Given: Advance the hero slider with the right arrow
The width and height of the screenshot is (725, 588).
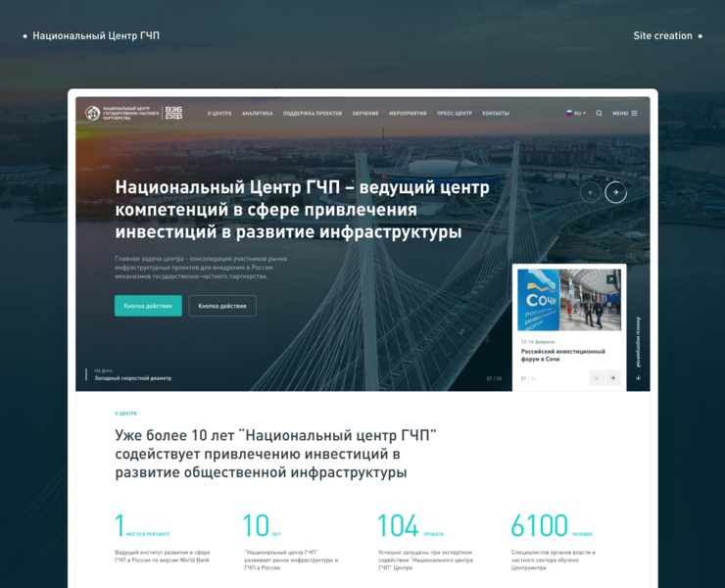Looking at the screenshot, I should click(615, 192).
